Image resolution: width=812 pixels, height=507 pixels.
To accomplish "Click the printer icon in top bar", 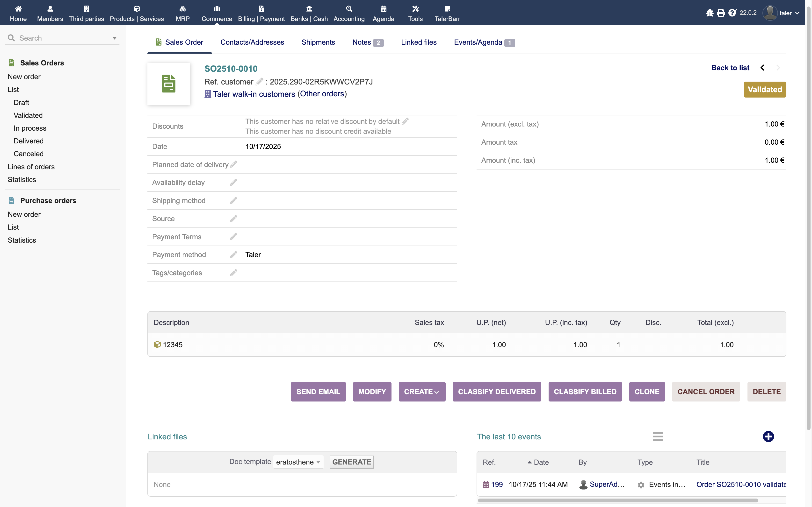I will point(721,13).
